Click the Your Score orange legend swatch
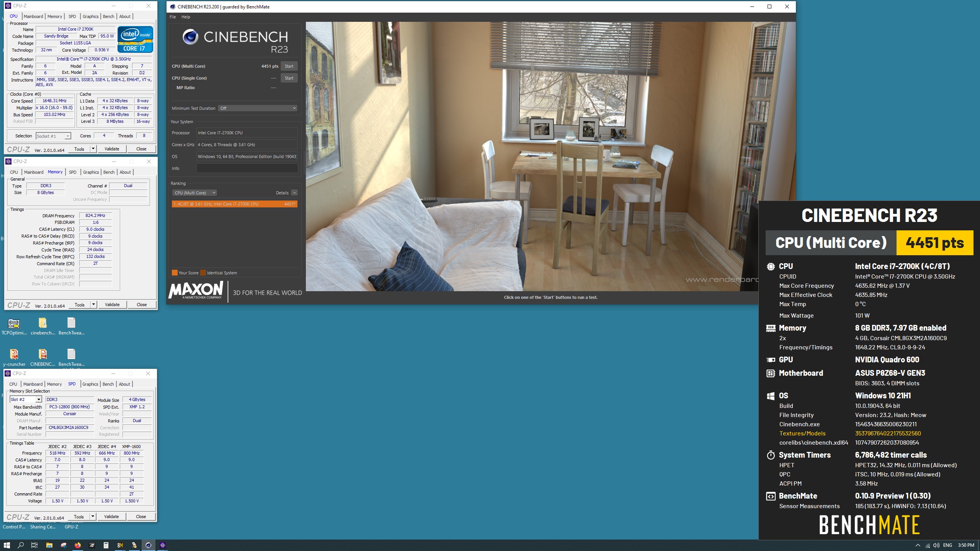This screenshot has width=980, height=551. click(175, 273)
